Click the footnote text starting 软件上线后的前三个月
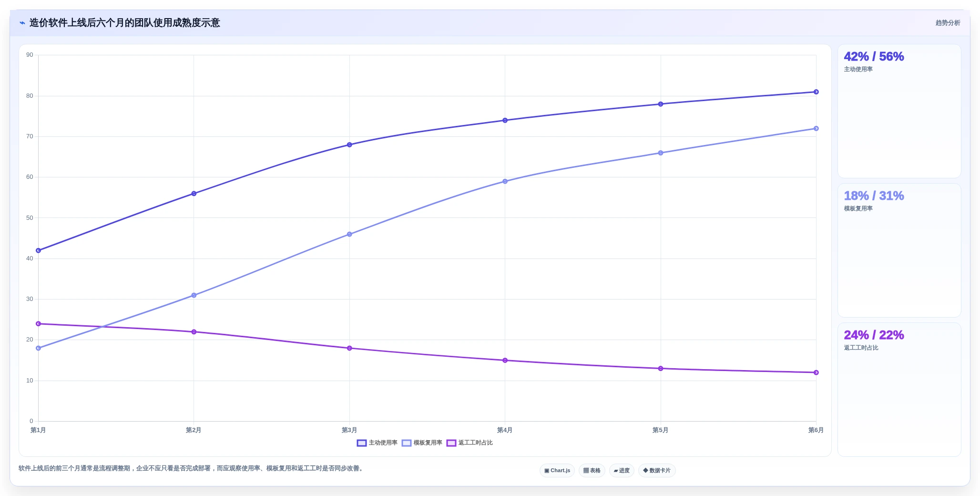 (x=192, y=469)
